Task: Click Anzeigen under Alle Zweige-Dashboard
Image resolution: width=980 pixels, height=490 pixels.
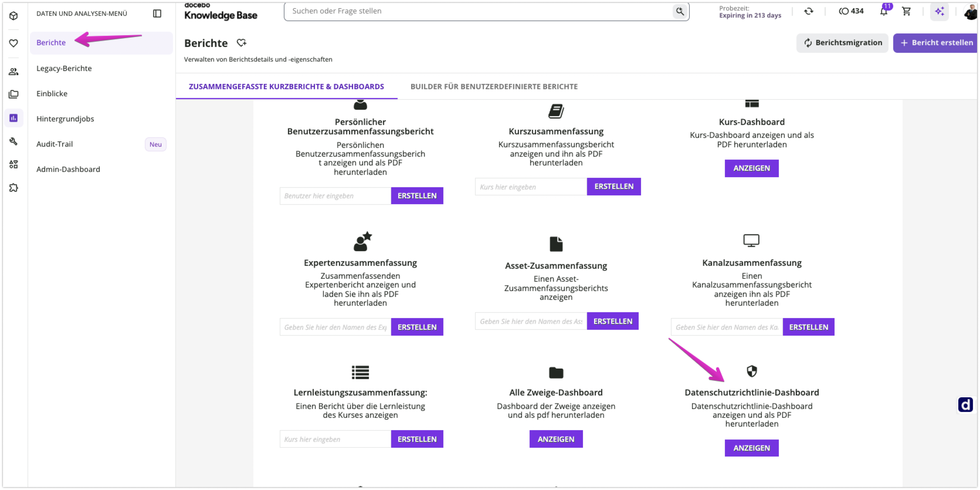Action: [556, 439]
